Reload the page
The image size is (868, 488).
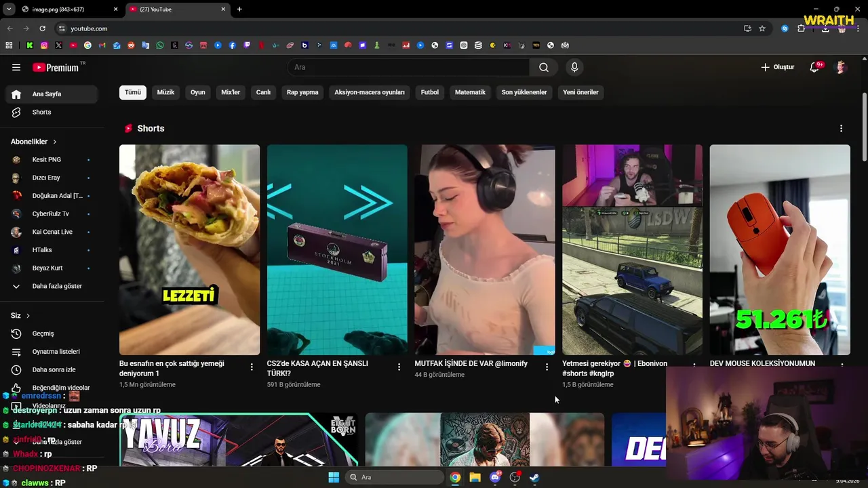[x=42, y=28]
